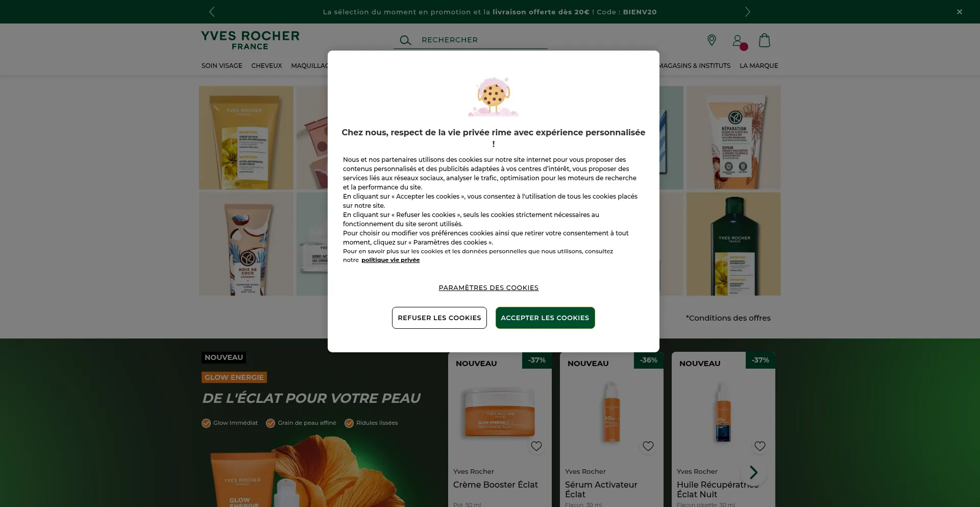This screenshot has height=507, width=980.
Task: Open the user account icon
Action: pyautogui.click(x=737, y=40)
